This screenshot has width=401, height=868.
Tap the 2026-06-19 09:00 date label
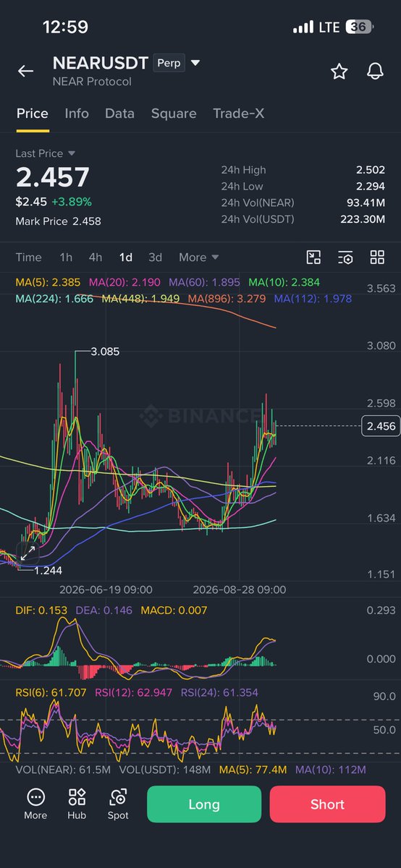[106, 590]
